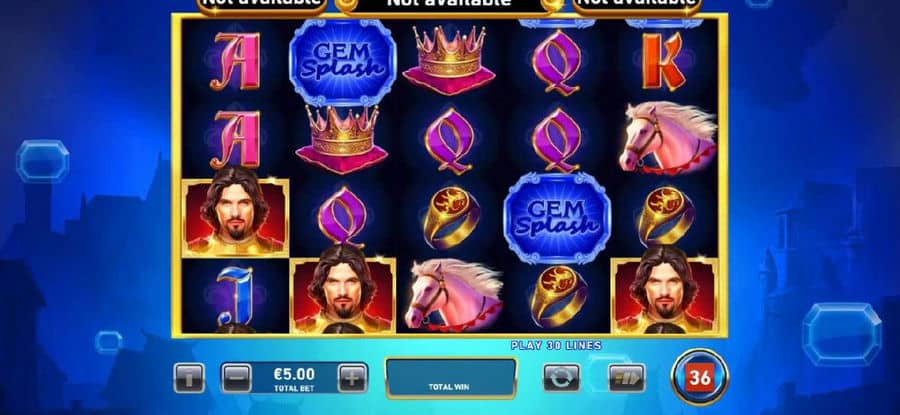Click the gold ring on reel three

pos(451,217)
